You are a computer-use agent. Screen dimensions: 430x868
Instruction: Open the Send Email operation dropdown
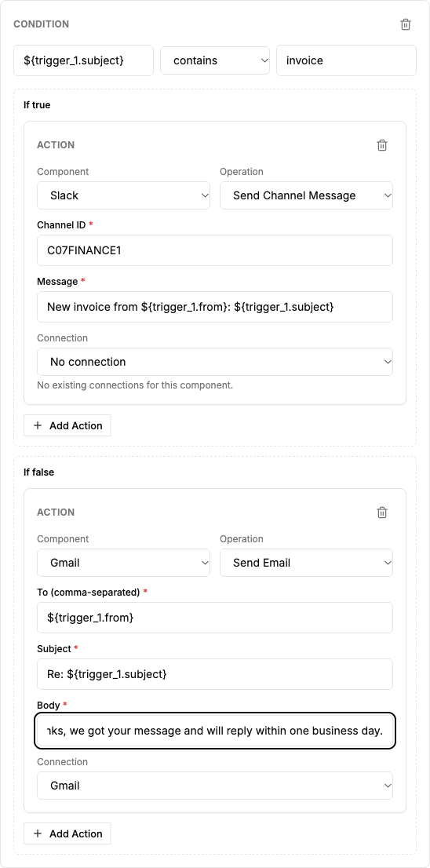[x=306, y=563]
